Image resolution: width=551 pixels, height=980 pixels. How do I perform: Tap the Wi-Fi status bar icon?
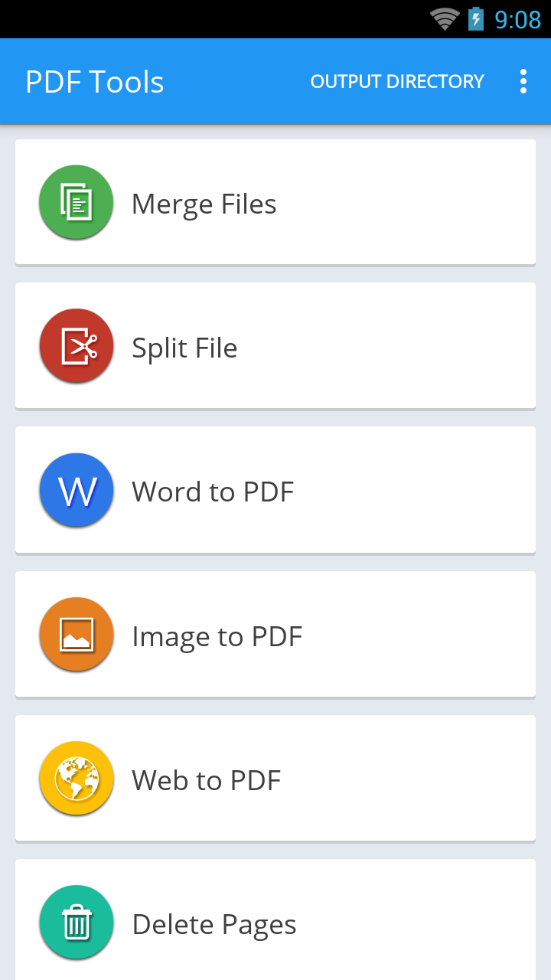(444, 19)
